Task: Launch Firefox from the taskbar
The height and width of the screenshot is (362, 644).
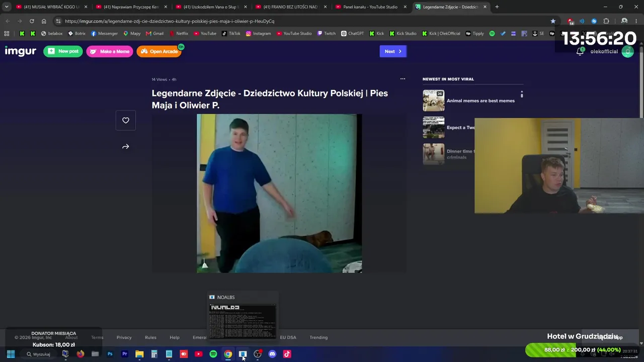Action: coord(80,354)
